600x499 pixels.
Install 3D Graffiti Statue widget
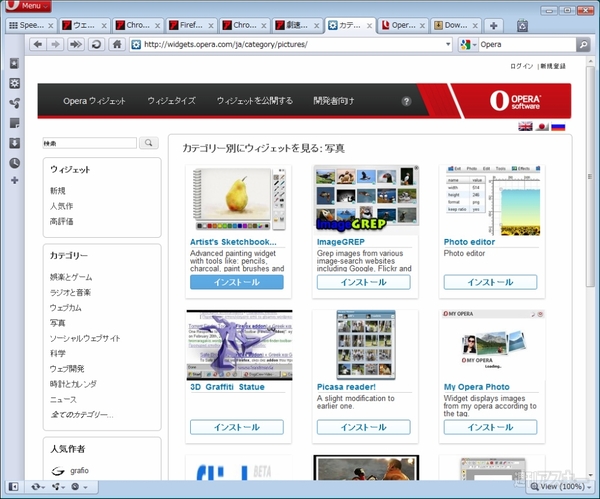pos(237,427)
